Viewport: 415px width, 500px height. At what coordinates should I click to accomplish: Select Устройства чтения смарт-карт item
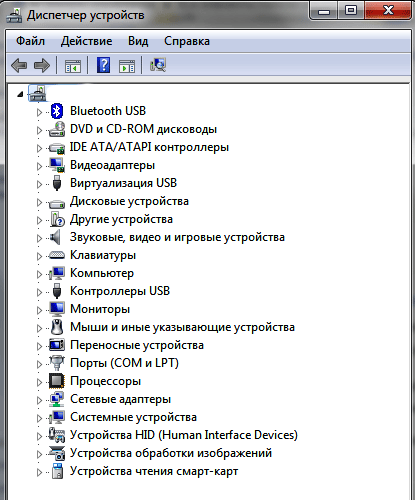[154, 471]
